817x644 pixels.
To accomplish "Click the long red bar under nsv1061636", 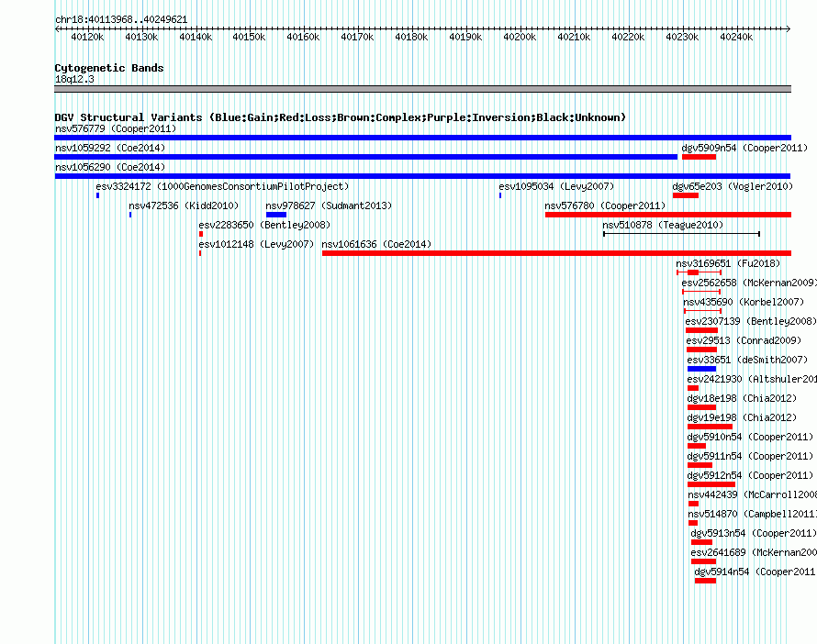I will pyautogui.click(x=556, y=253).
